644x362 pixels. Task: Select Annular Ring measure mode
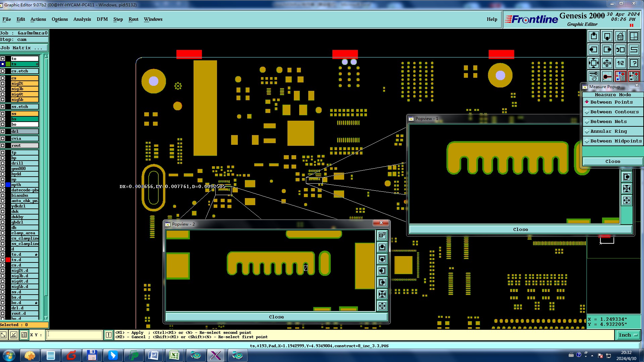[x=608, y=131]
